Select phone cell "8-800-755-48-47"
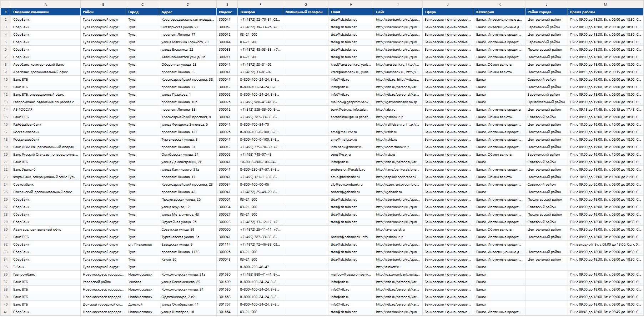The width and height of the screenshot is (644, 322). [x=260, y=267]
